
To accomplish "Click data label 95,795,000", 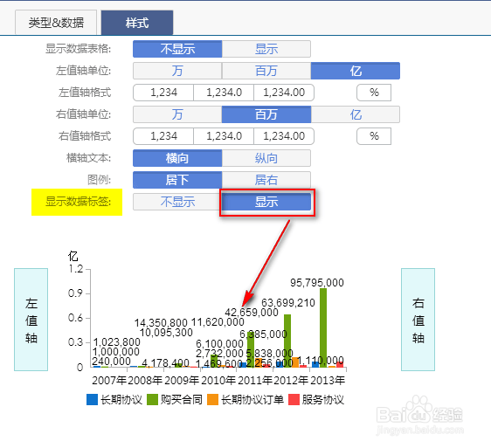I will point(317,283).
